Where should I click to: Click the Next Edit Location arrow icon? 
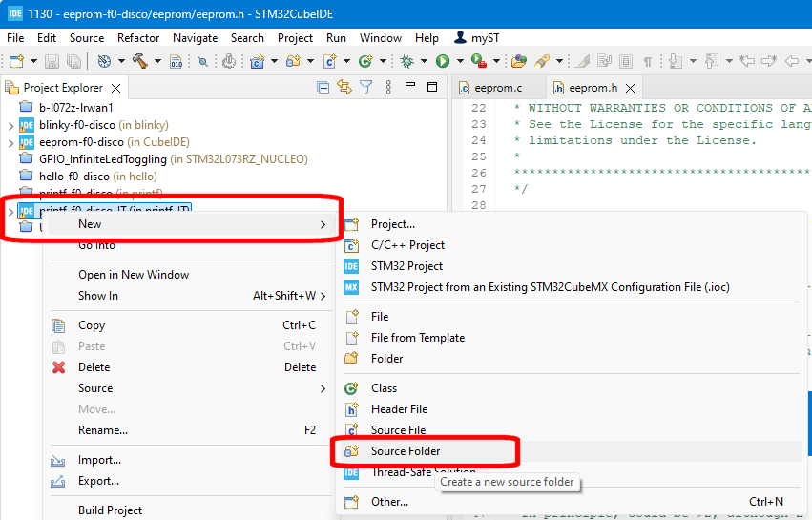769,61
